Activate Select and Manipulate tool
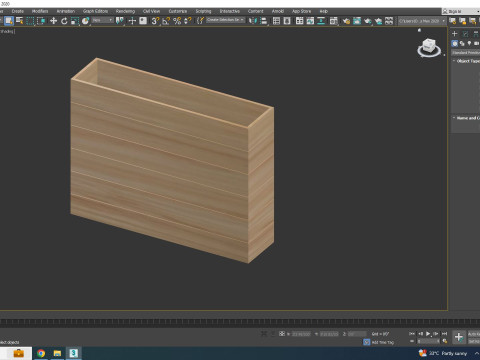 [132, 21]
